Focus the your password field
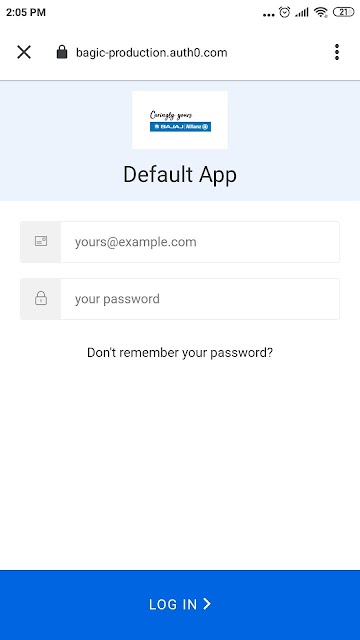Image resolution: width=360 pixels, height=640 pixels. (x=180, y=299)
